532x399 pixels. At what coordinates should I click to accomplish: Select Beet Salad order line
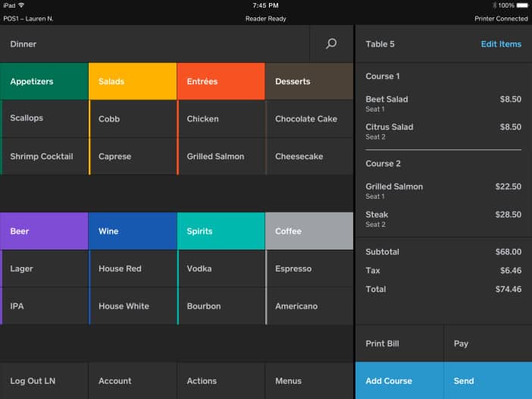[x=443, y=104]
